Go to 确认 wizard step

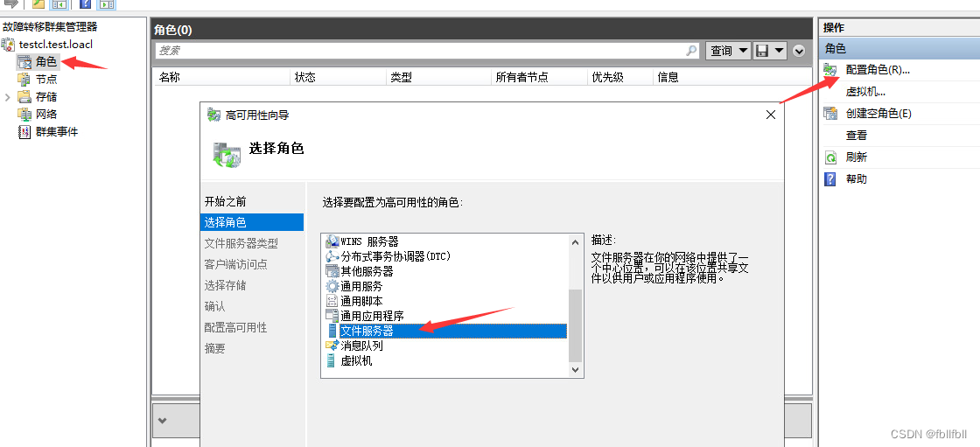point(214,306)
